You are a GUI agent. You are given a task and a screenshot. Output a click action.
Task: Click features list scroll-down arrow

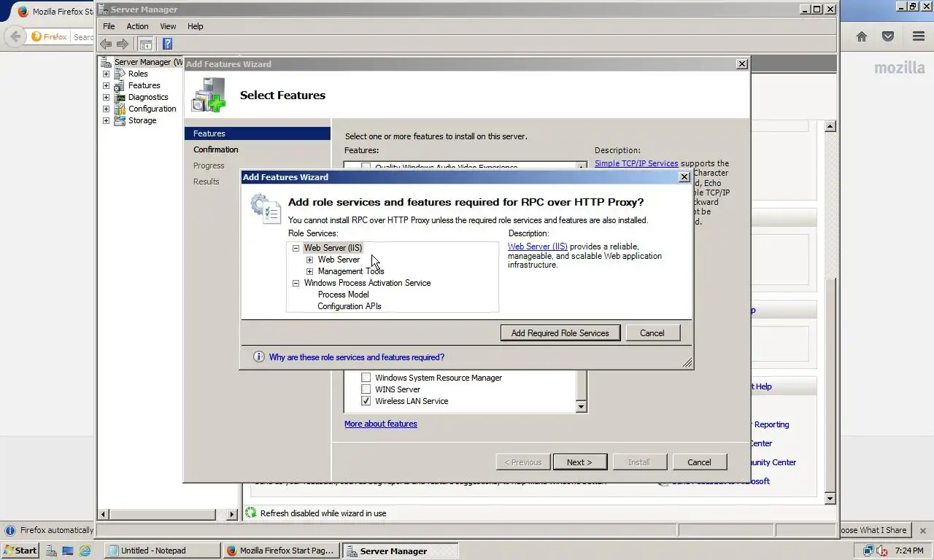tap(582, 406)
